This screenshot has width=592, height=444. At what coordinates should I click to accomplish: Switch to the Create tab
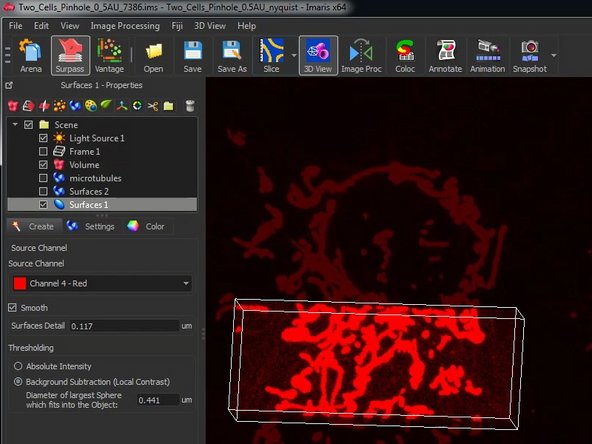click(x=34, y=226)
